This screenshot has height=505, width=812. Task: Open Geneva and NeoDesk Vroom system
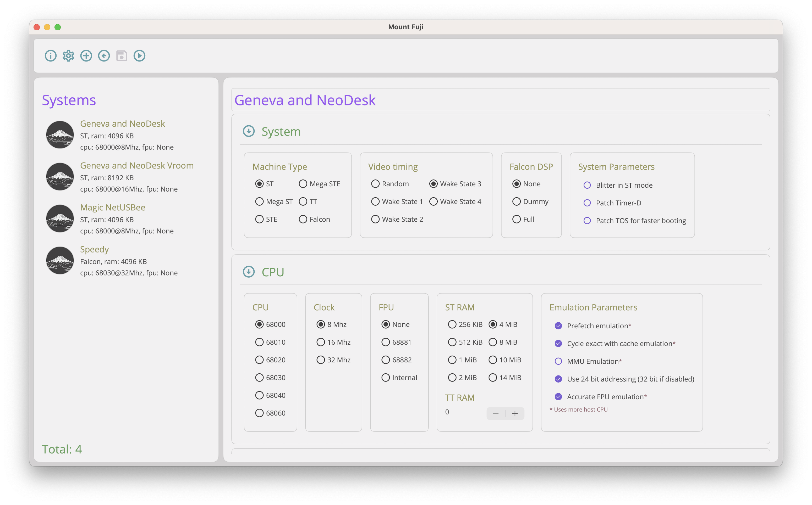(x=137, y=166)
